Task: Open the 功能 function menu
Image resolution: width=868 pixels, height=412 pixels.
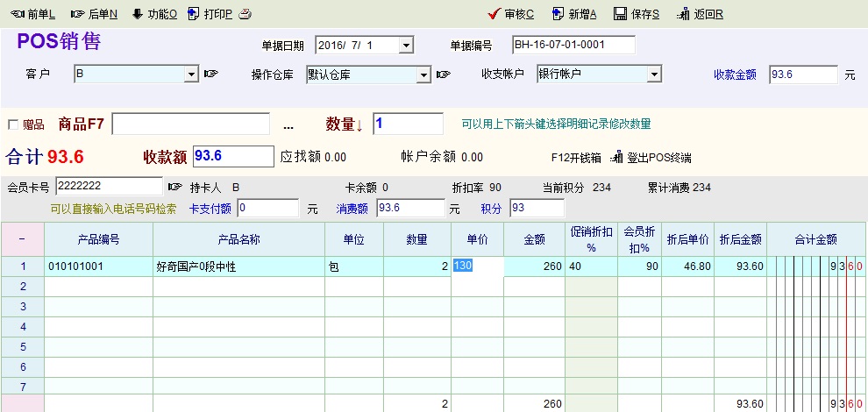Action: 154,14
